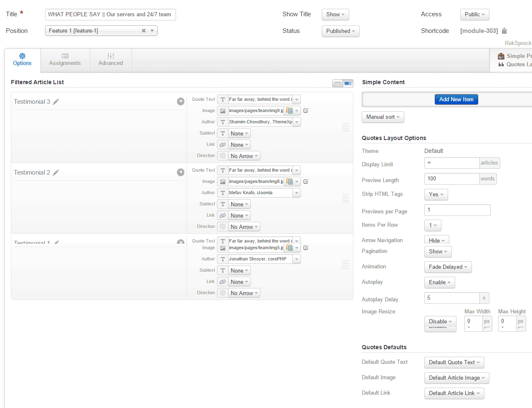Switch article list to compact view
The image size is (532, 408).
tap(338, 83)
